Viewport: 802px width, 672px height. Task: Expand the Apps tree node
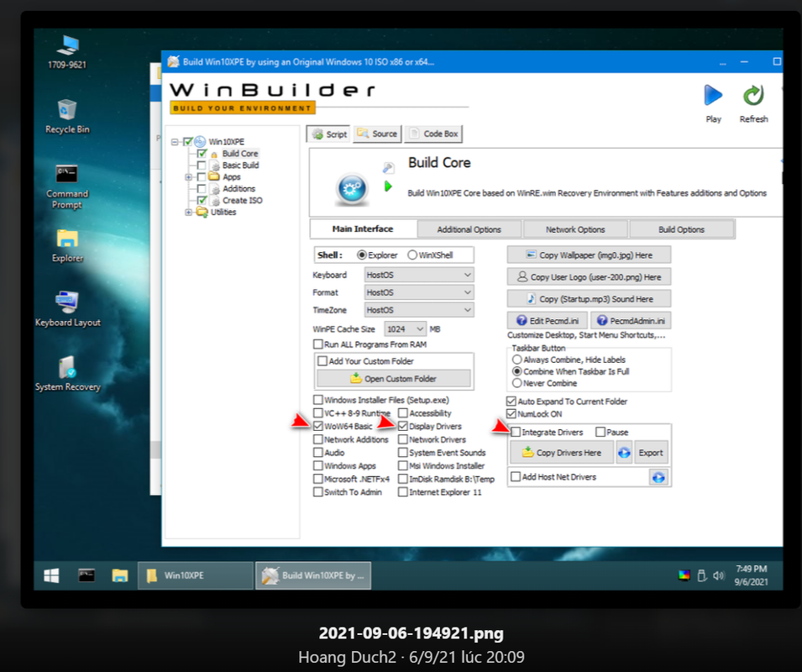point(189,177)
